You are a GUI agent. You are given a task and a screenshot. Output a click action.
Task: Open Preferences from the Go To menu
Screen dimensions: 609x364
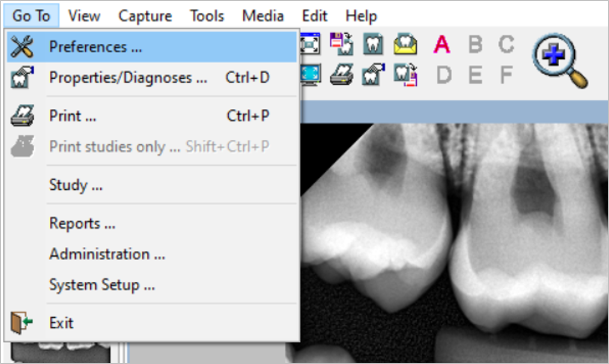click(95, 47)
